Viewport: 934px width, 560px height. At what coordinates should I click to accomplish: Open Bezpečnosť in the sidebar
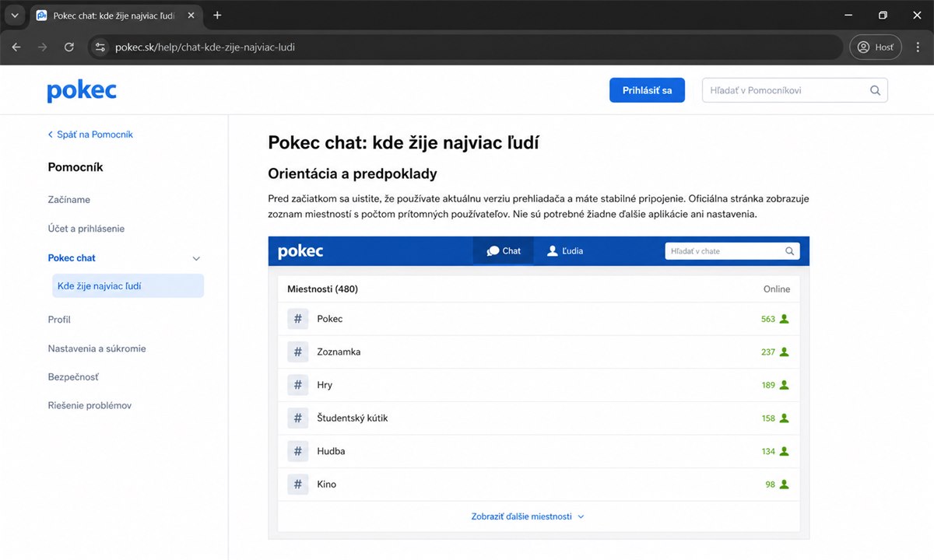click(73, 377)
